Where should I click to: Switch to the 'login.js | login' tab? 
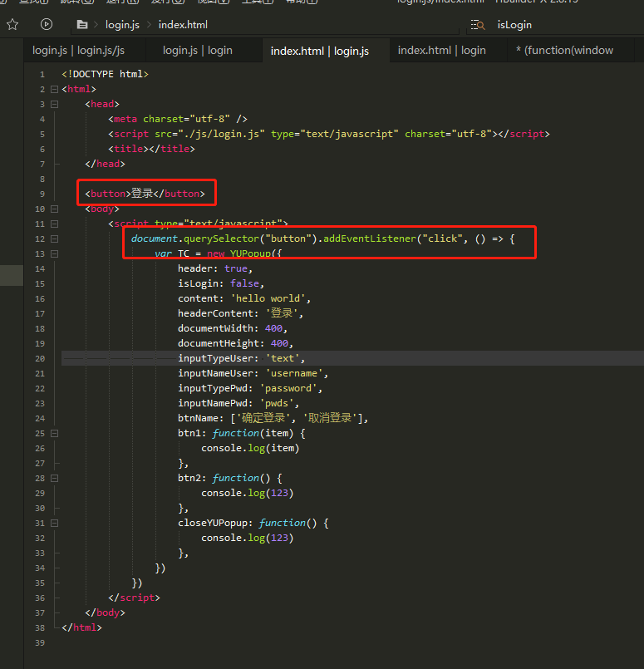[x=198, y=51]
